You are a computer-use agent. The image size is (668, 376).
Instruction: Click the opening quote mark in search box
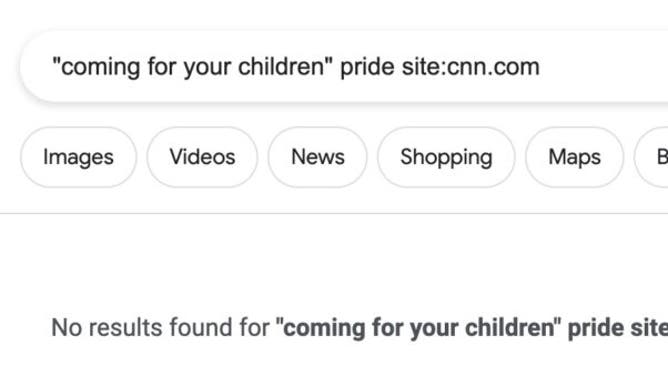56,60
